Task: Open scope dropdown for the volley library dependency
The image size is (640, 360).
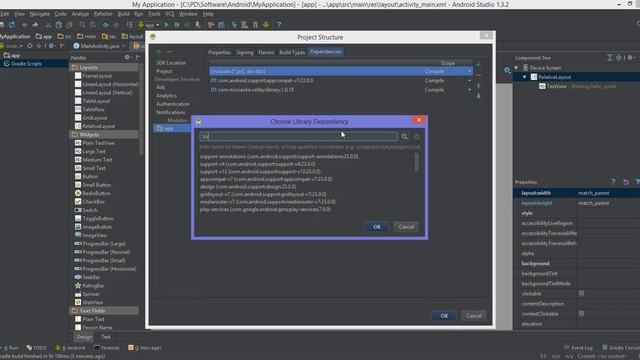Action: pos(469,90)
